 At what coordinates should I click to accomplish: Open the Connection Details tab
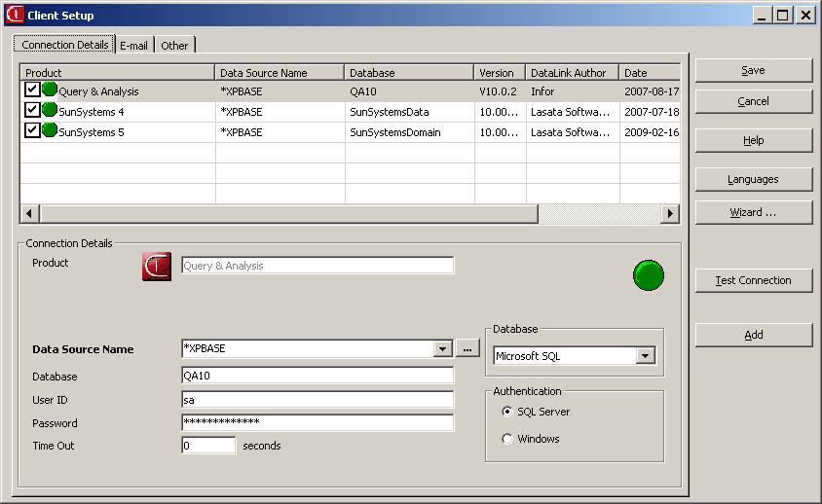click(64, 45)
